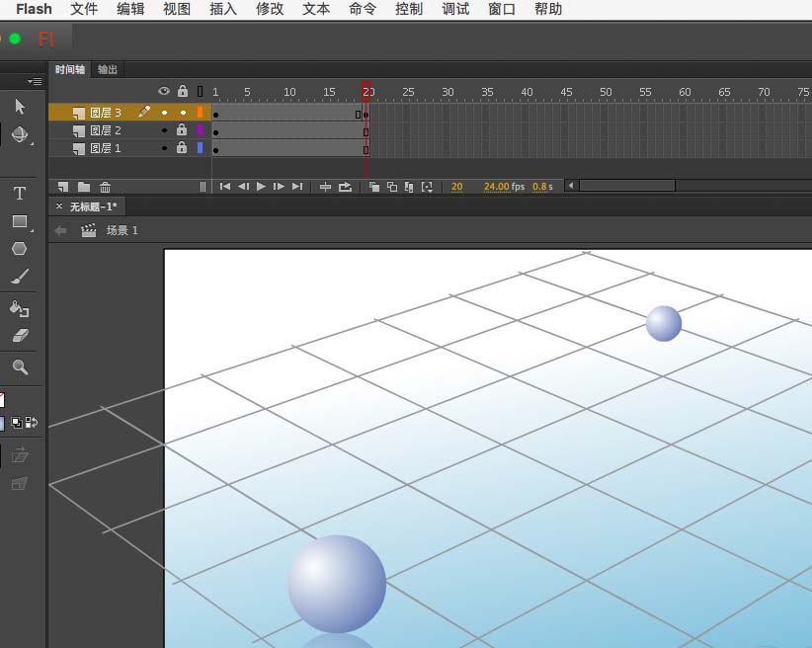
Task: Select the Selection arrow tool
Action: click(x=20, y=106)
